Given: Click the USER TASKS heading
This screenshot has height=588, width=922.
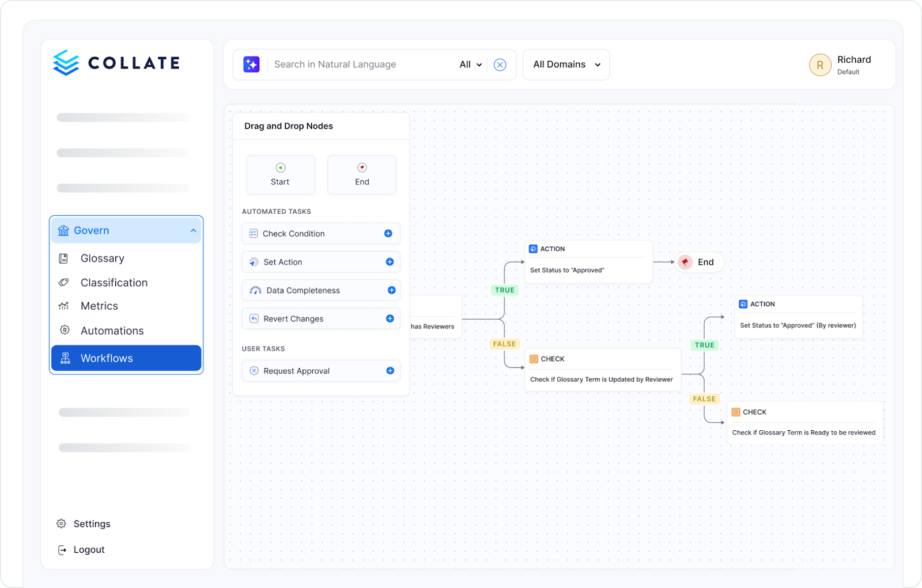Looking at the screenshot, I should [x=263, y=348].
